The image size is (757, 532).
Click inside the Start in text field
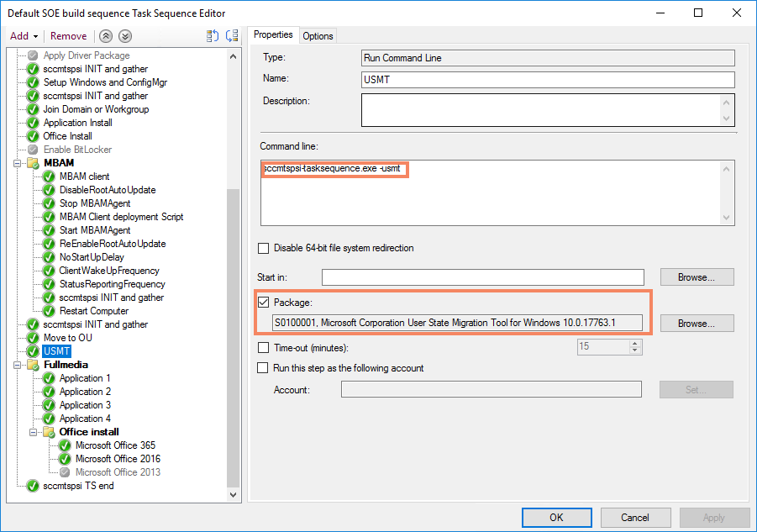tap(482, 277)
